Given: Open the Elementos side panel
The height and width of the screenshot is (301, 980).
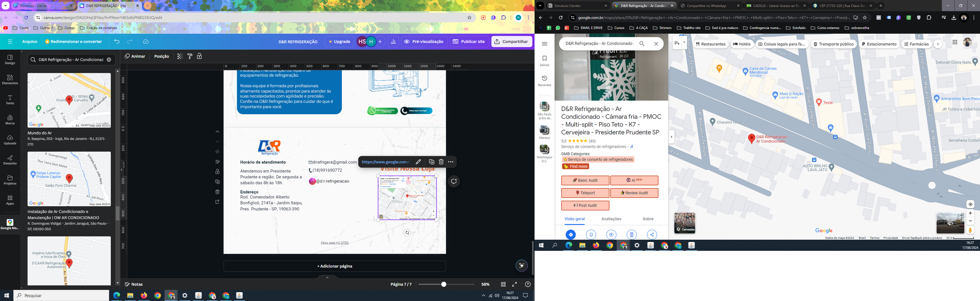Looking at the screenshot, I should click(x=10, y=80).
